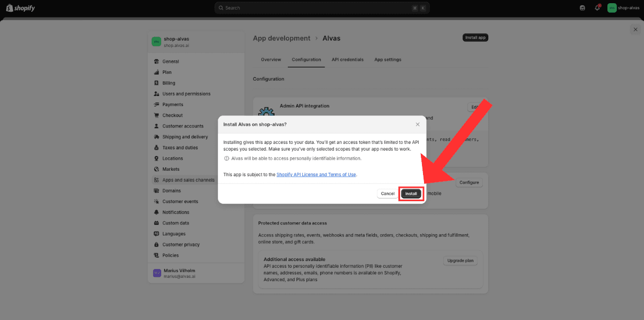
Task: Open General settings label in sidebar
Action: [171, 62]
